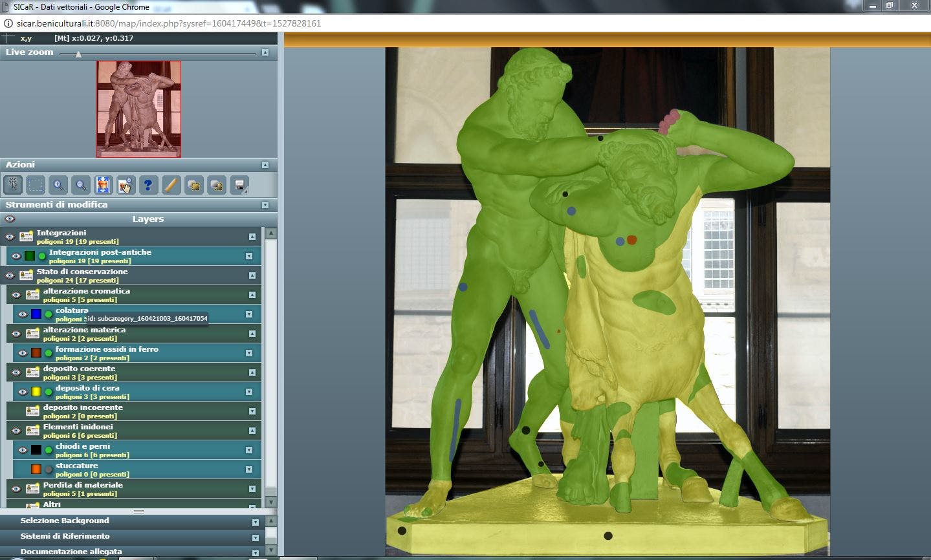Click the site info icon in address bar
Image resolution: width=931 pixels, height=560 pixels.
tap(8, 23)
